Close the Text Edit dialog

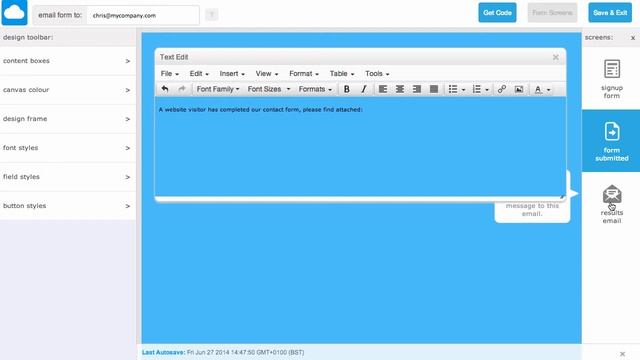click(x=556, y=57)
